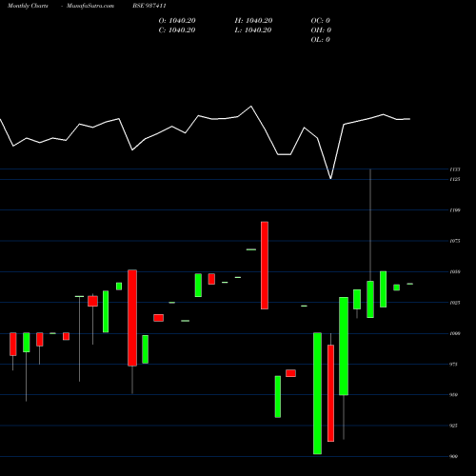The width and height of the screenshot is (476, 476).
Task: Click the red candle topping out near 1090
Action: (x=265, y=266)
